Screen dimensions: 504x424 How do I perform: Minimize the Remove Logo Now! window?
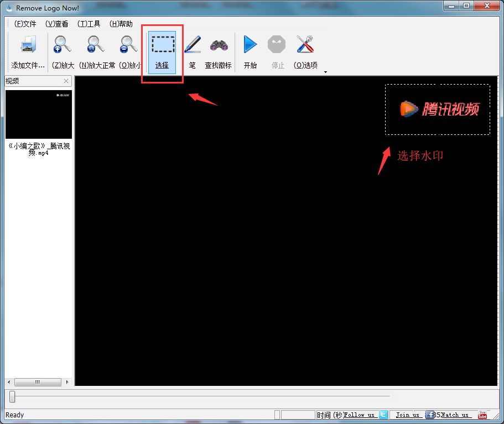click(451, 6)
